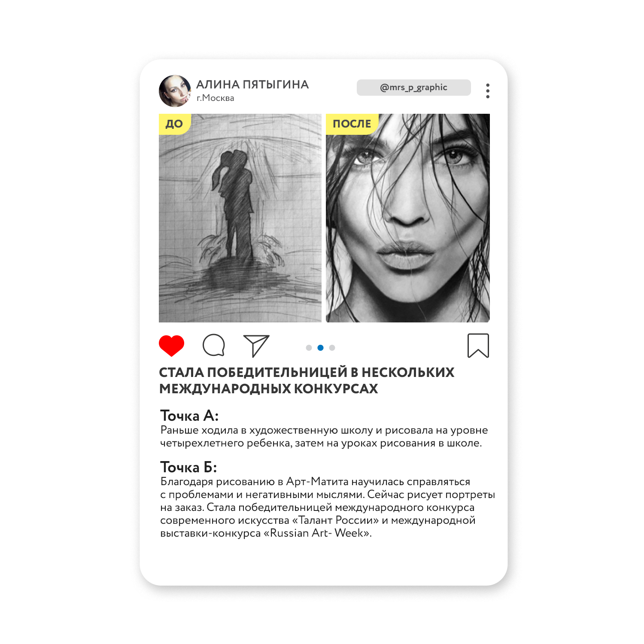This screenshot has height=644, width=644.
Task: Click the Точка Б description paragraph
Action: tap(328, 507)
